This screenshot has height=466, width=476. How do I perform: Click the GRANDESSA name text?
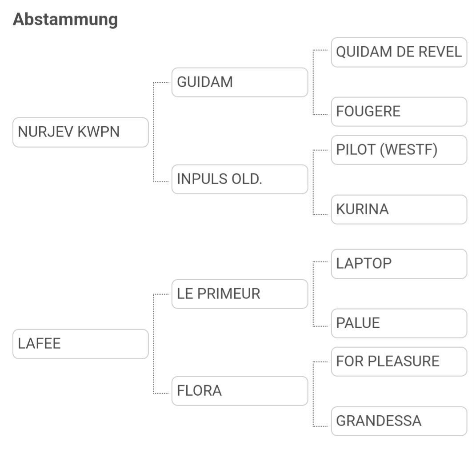click(379, 421)
